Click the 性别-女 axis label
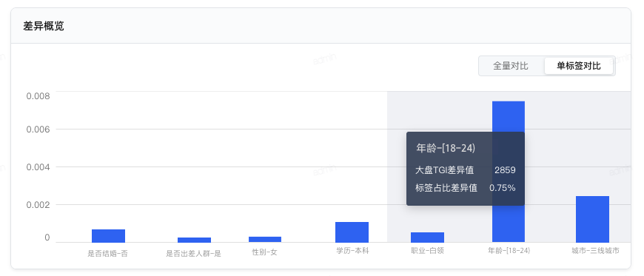The image size is (644, 276). pyautogui.click(x=264, y=252)
